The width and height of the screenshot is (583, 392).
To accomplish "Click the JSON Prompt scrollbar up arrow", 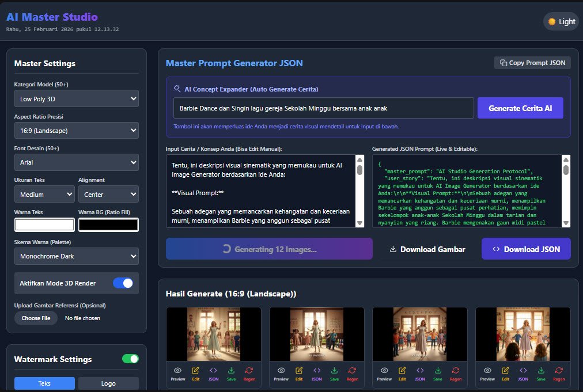I will coord(566,160).
